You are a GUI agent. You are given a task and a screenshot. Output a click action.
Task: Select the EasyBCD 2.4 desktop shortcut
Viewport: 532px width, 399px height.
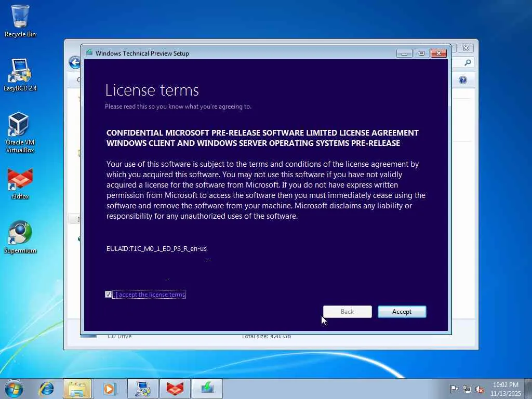(20, 75)
